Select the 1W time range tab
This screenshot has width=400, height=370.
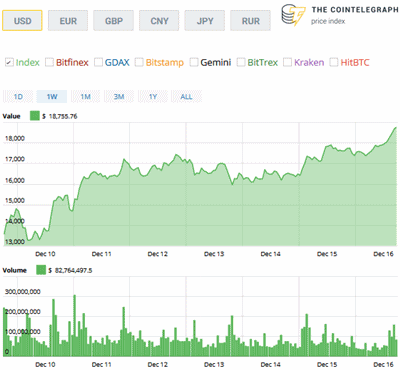coord(52,97)
